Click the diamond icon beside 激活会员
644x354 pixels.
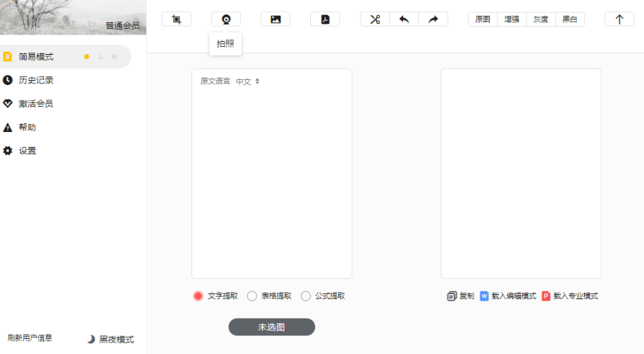click(x=7, y=104)
